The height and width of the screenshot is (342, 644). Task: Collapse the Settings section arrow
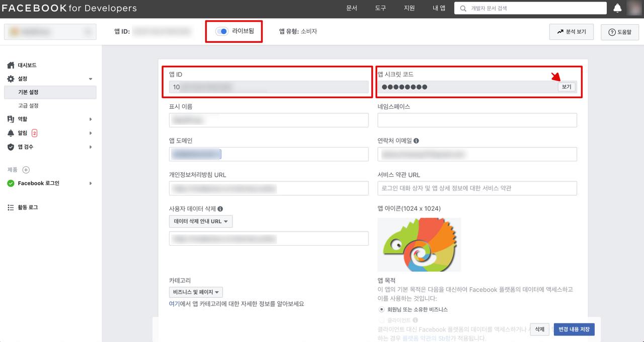tap(91, 79)
